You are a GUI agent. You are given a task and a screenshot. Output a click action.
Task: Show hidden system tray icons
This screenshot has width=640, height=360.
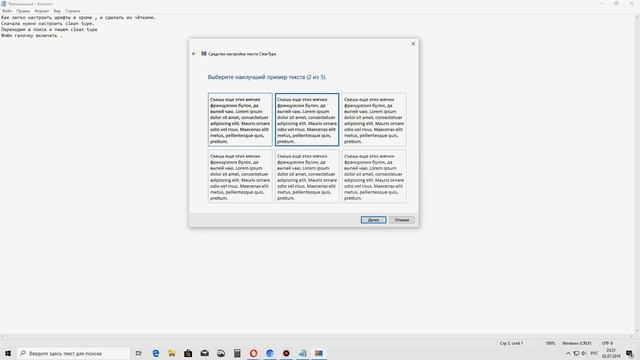[568, 353]
